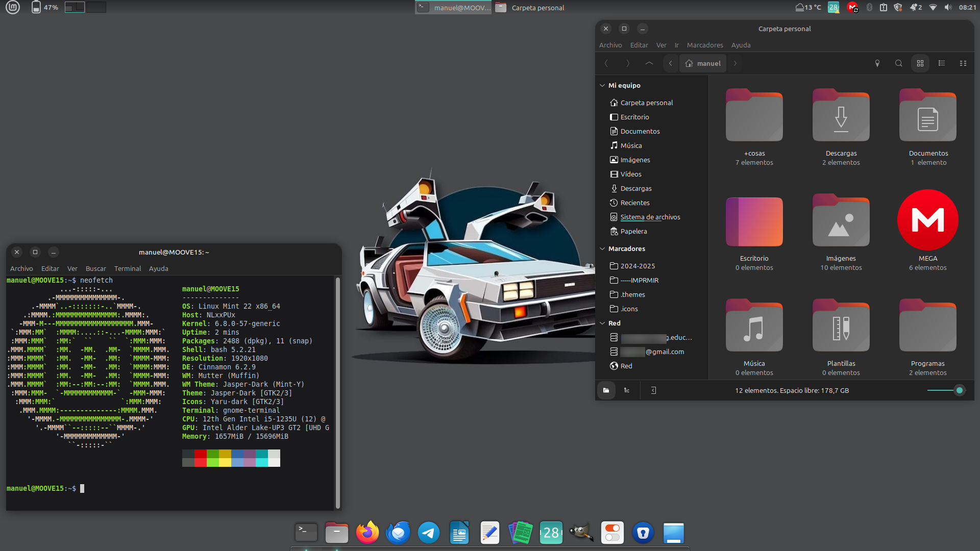Open .icons bookmark

[x=629, y=309]
